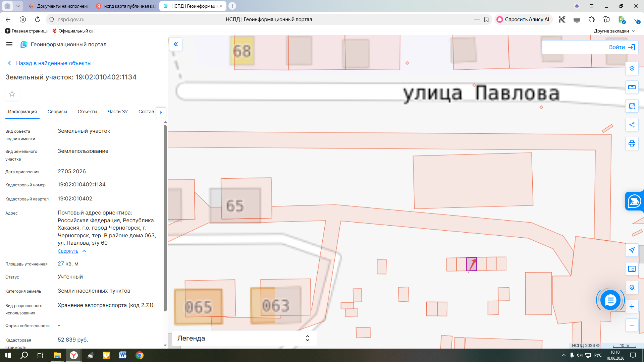Screen dimensions: 644x362
Task: Switch to Документы на исполнении browser tab
Action: (58, 6)
